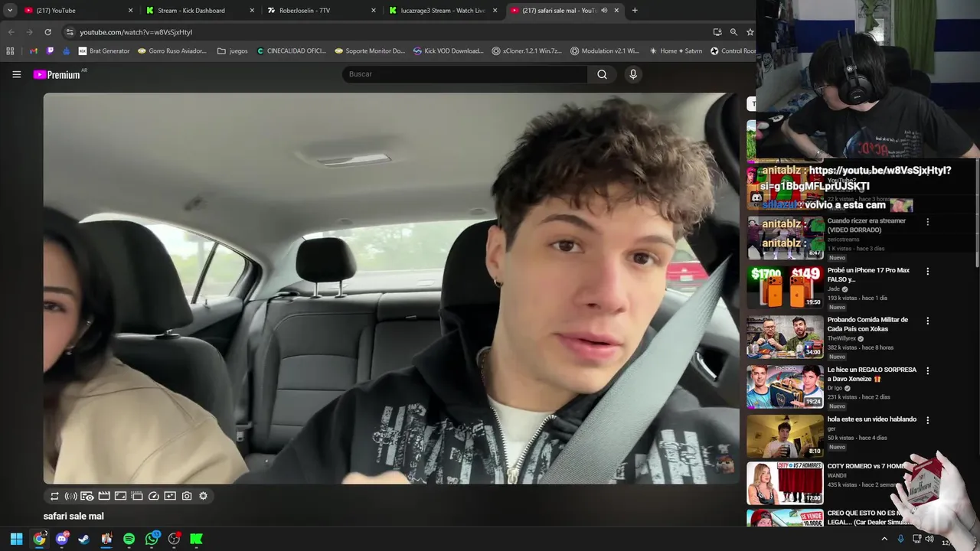This screenshot has width=980, height=551.
Task: Open the YouTube guide hamburger menu
Action: point(16,74)
